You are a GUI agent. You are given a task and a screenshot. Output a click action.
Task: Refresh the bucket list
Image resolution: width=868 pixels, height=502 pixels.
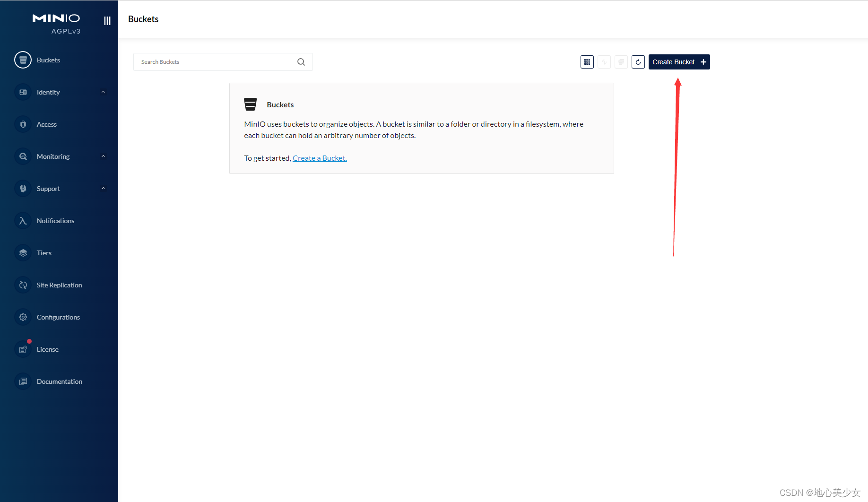click(x=638, y=62)
